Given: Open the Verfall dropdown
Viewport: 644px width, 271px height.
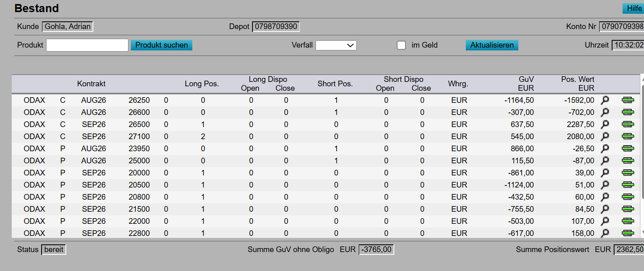Looking at the screenshot, I should (336, 45).
